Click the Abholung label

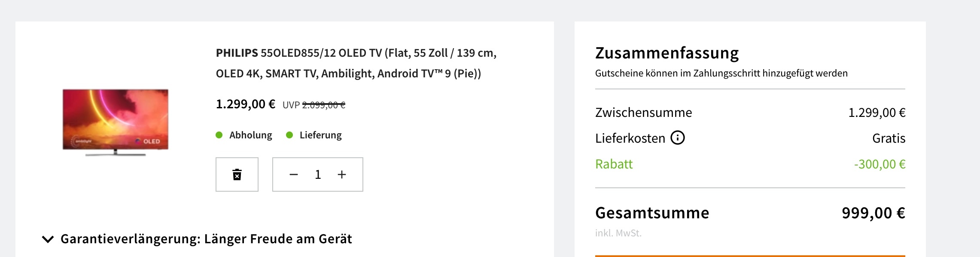coord(251,135)
